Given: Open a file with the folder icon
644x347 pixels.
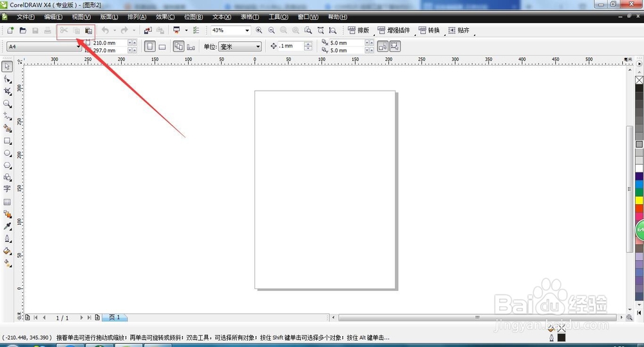Looking at the screenshot, I should [x=23, y=30].
